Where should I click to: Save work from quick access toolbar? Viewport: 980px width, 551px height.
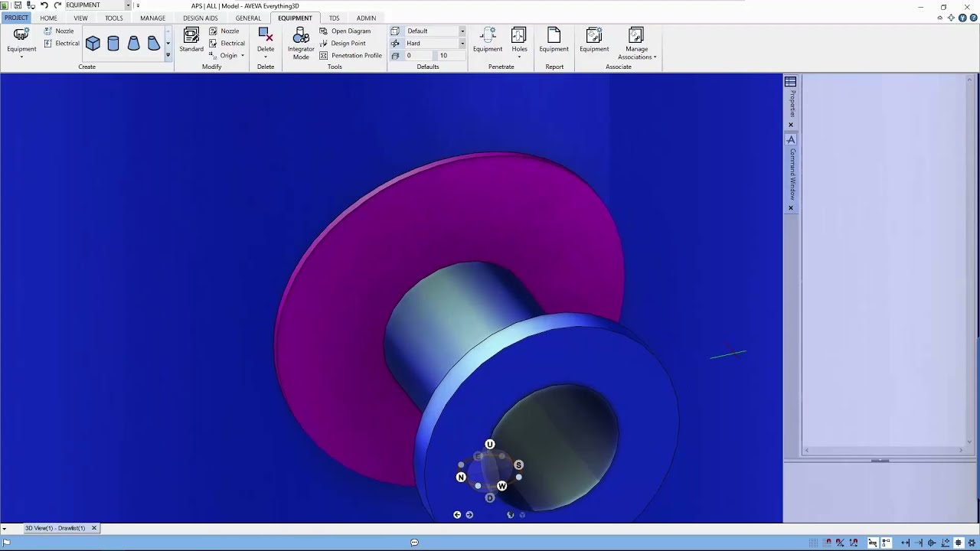pyautogui.click(x=18, y=5)
